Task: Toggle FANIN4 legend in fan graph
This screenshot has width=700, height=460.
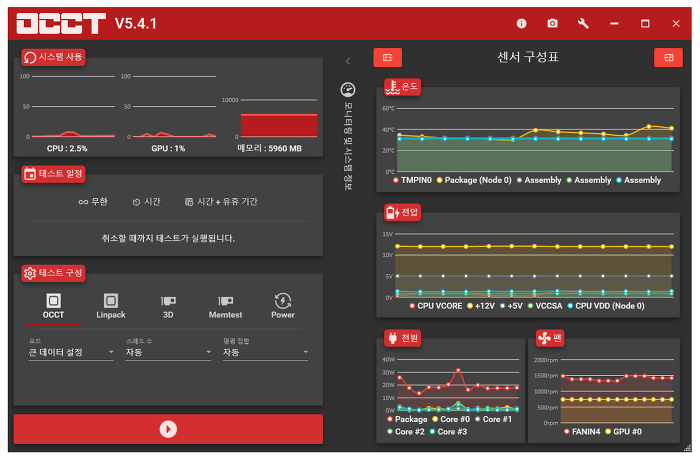Action: pos(582,432)
